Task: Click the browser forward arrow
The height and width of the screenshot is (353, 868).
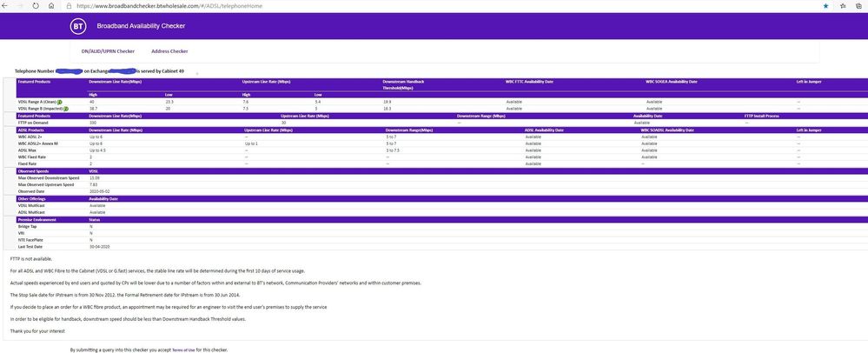Action: (22, 5)
